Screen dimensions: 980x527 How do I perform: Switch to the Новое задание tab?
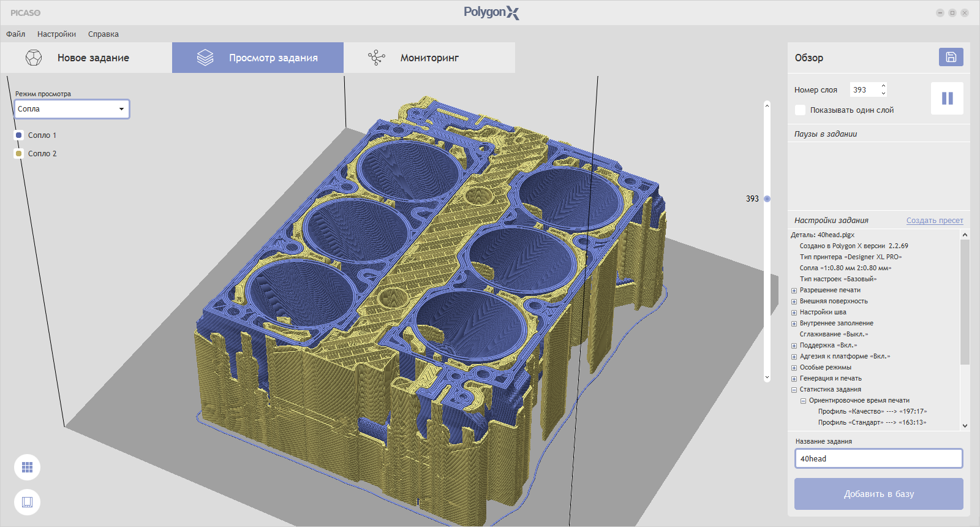point(86,58)
